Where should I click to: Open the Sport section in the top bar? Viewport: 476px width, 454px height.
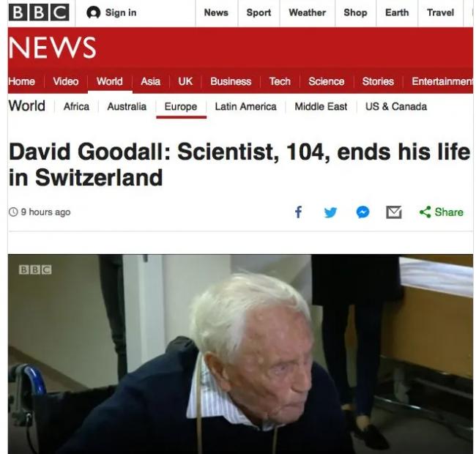[259, 12]
